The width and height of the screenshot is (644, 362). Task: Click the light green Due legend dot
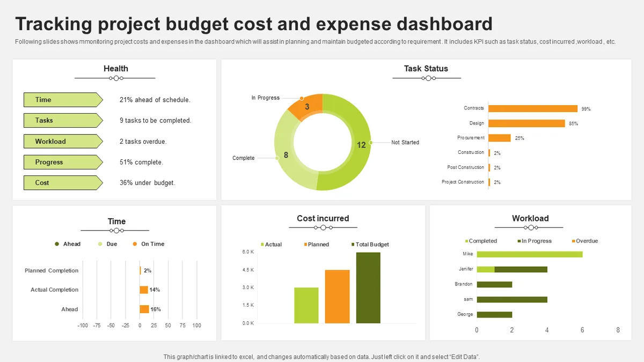tap(100, 244)
